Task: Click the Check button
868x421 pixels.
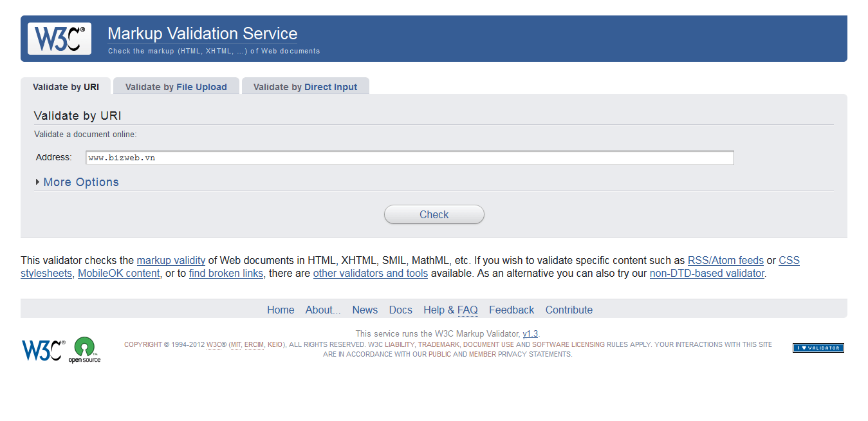Action: pyautogui.click(x=434, y=214)
